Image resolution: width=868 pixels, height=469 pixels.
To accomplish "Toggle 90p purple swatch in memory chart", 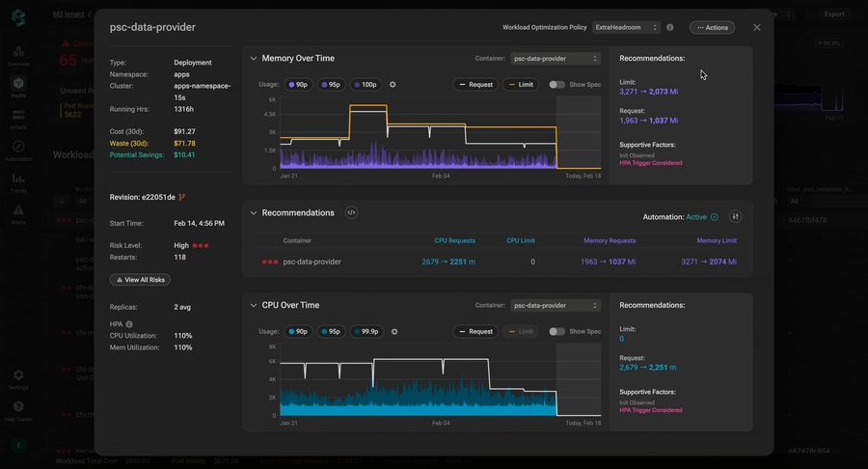I will coord(297,85).
